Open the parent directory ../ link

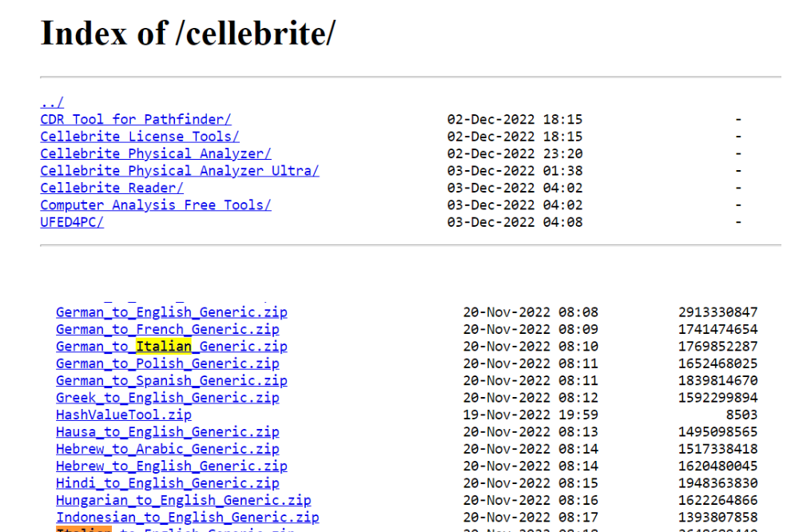coord(52,102)
